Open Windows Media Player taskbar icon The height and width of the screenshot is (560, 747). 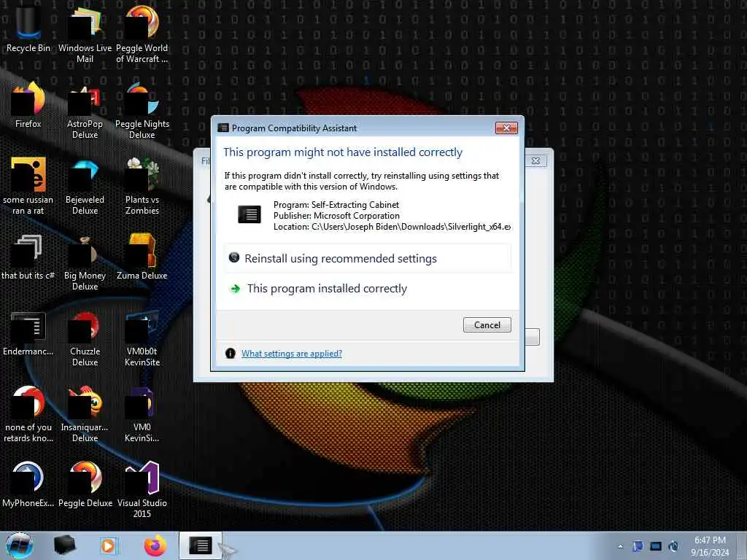click(109, 545)
